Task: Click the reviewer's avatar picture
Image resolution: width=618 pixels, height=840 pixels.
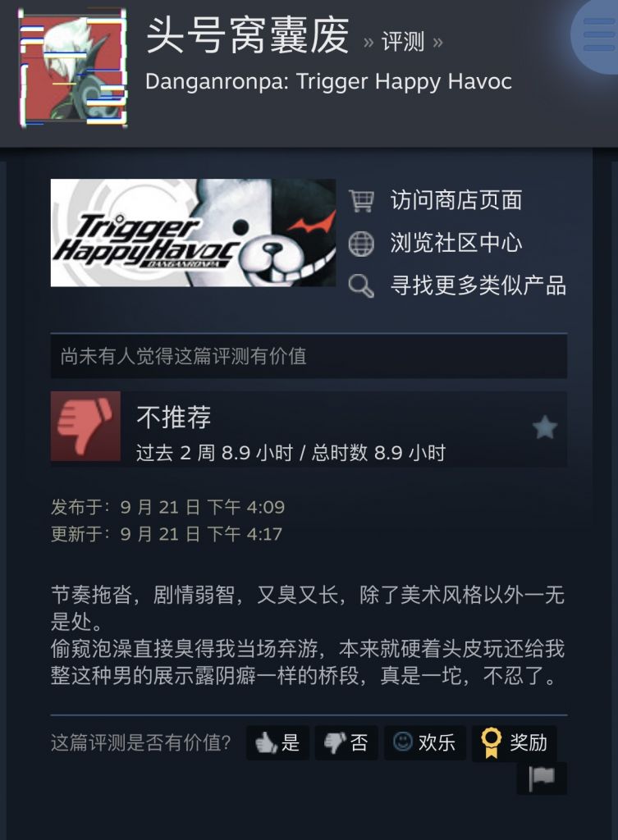Action: (x=73, y=69)
